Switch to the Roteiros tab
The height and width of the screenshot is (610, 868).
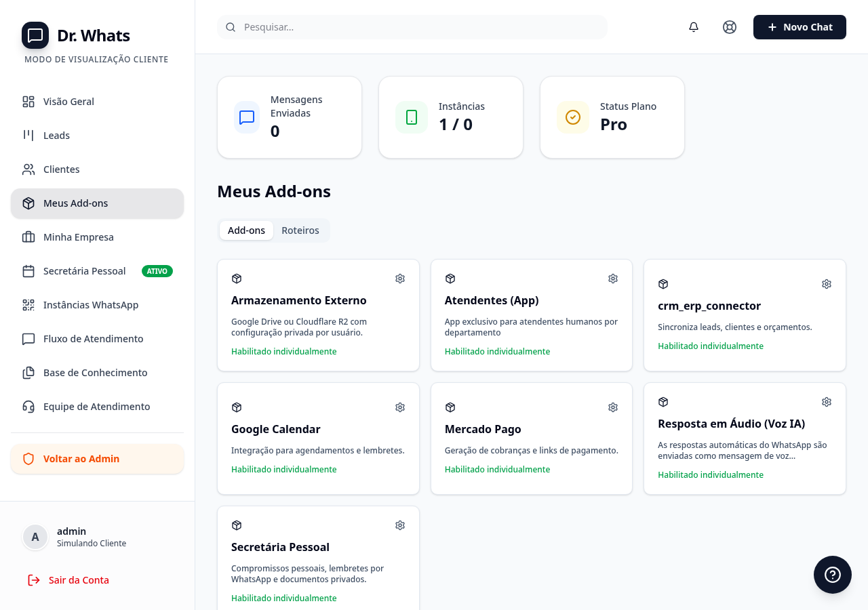300,230
